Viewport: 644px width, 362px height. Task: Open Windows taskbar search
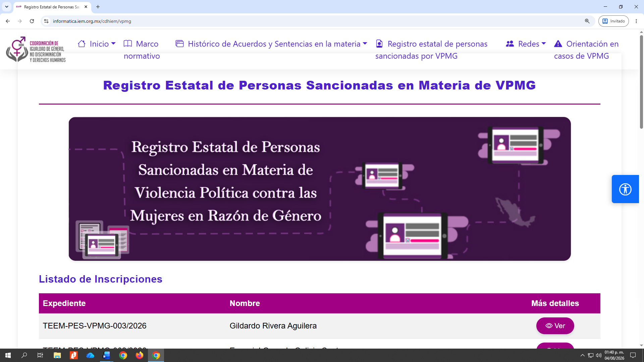point(24,355)
